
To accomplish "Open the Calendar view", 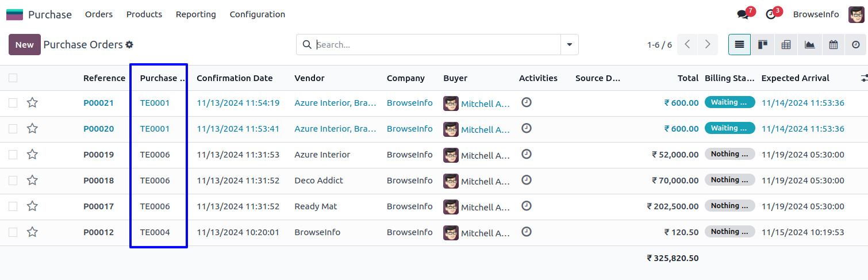I will pyautogui.click(x=833, y=44).
